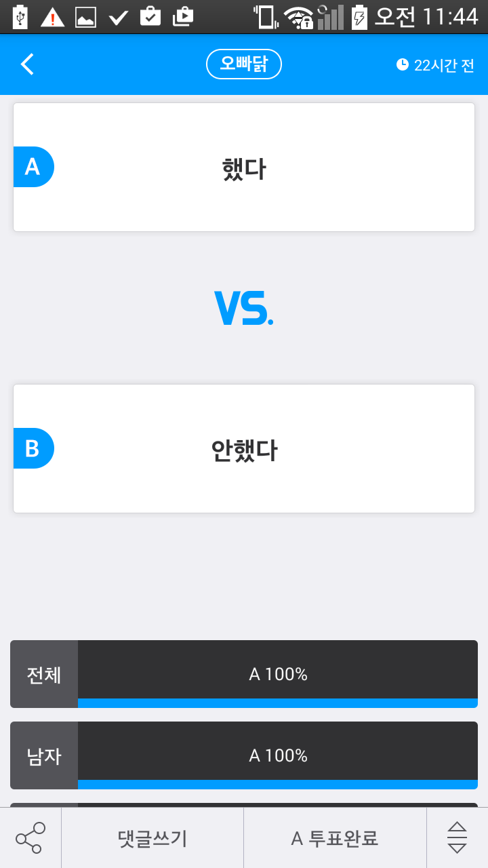Select option A labeled 했다
The width and height of the screenshot is (488, 868).
(244, 167)
